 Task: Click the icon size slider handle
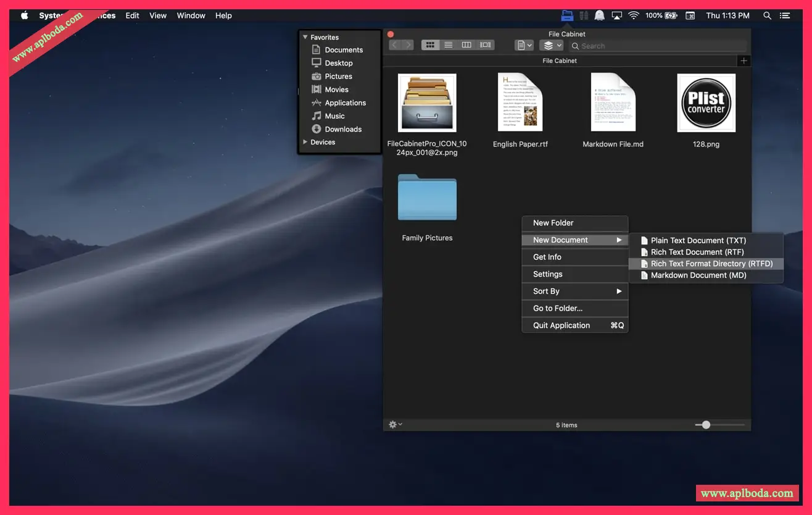[706, 425]
